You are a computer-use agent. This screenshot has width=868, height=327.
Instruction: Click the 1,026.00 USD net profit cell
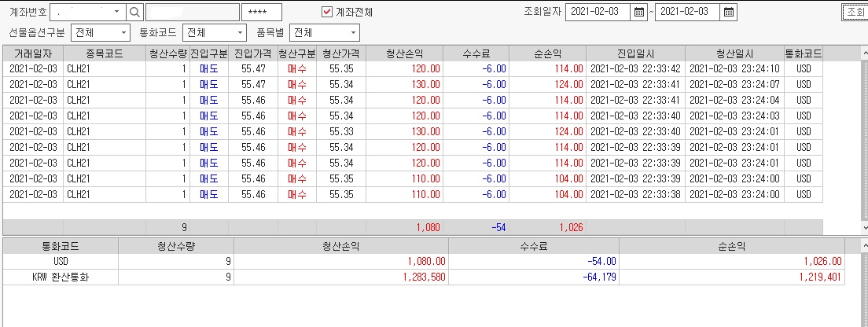(732, 262)
